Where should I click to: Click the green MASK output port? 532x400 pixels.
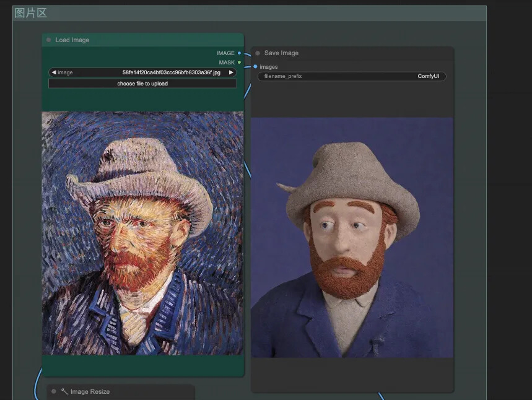point(240,63)
